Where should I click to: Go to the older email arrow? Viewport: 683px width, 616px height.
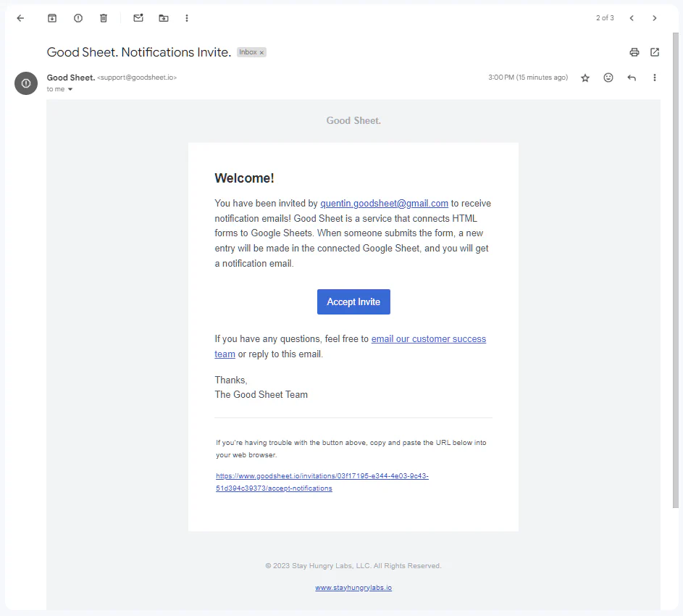(x=654, y=18)
